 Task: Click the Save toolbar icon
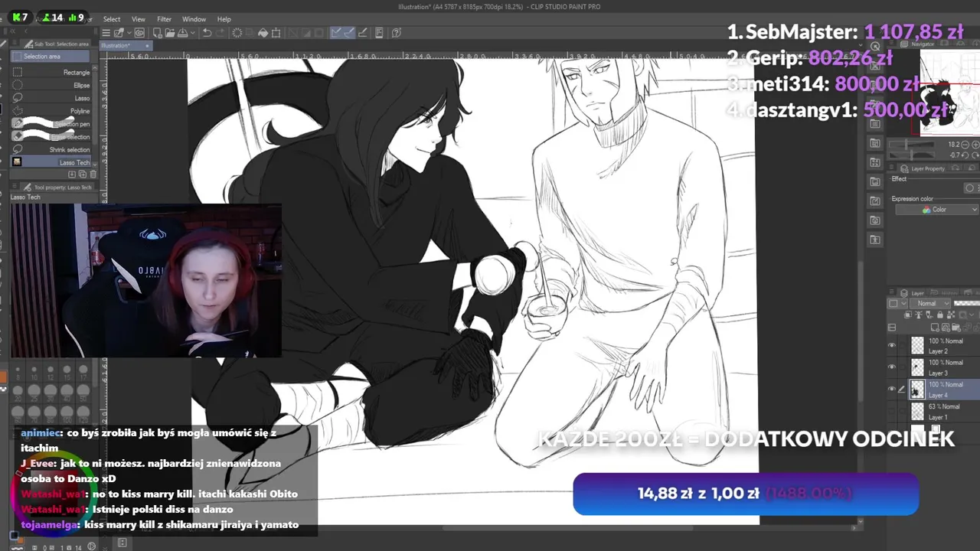tap(182, 33)
